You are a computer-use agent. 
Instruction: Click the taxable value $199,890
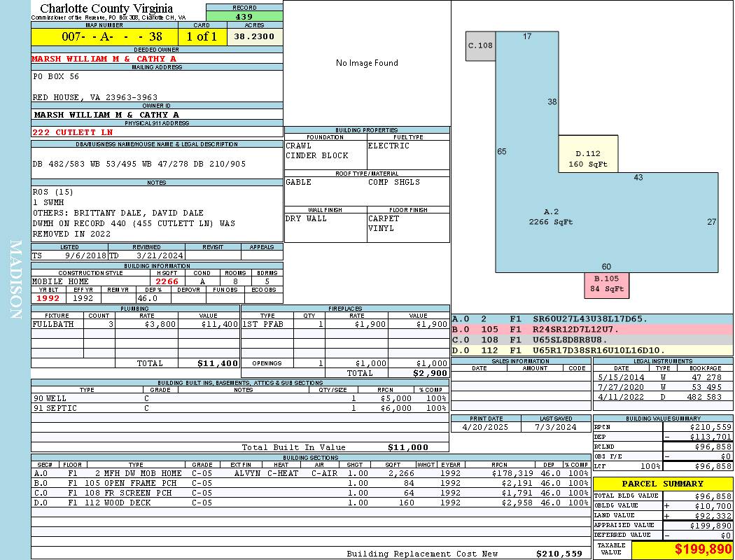coord(682,550)
